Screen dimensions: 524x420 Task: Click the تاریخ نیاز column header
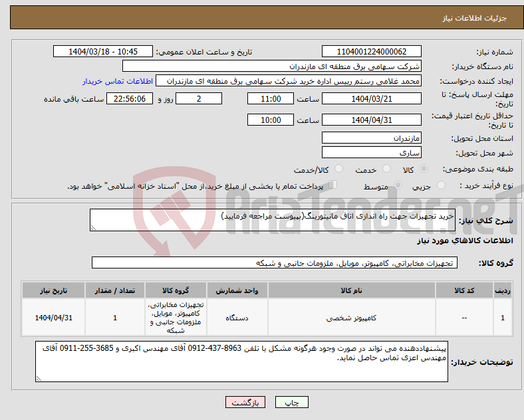point(53,290)
